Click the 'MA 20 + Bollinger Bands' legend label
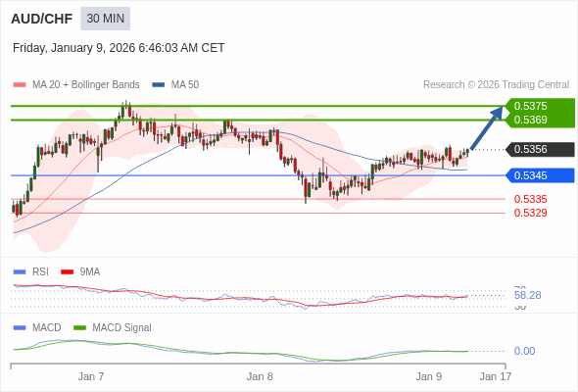 coord(86,85)
